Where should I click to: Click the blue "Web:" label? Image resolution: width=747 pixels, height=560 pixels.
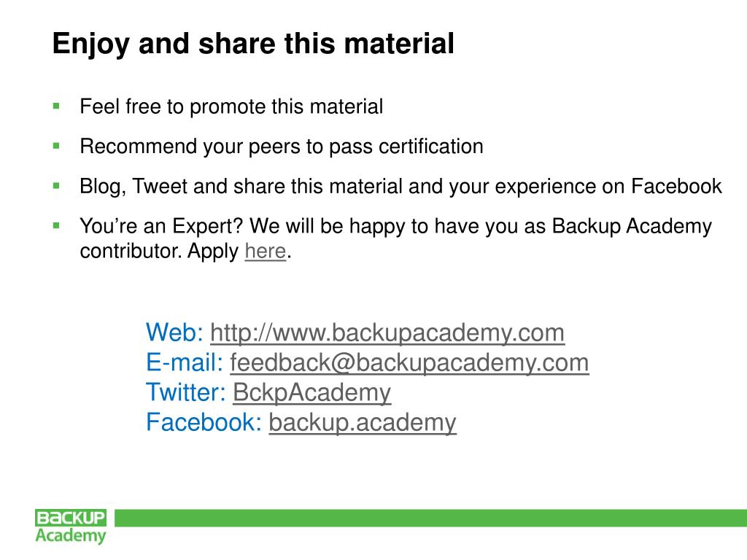(175, 332)
